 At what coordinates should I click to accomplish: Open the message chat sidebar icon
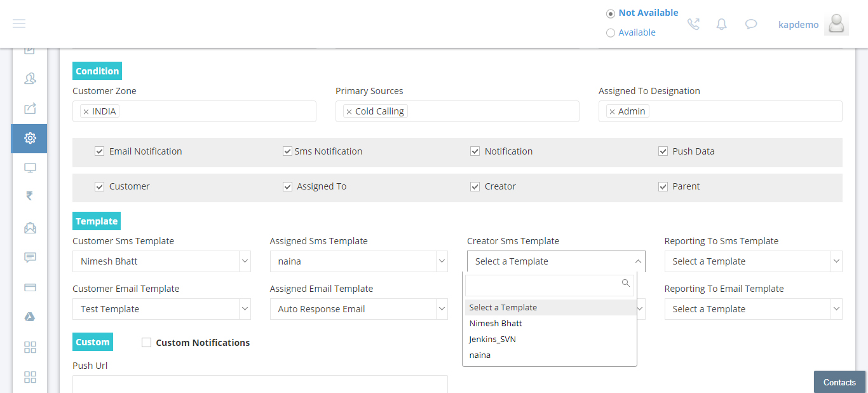tap(30, 258)
